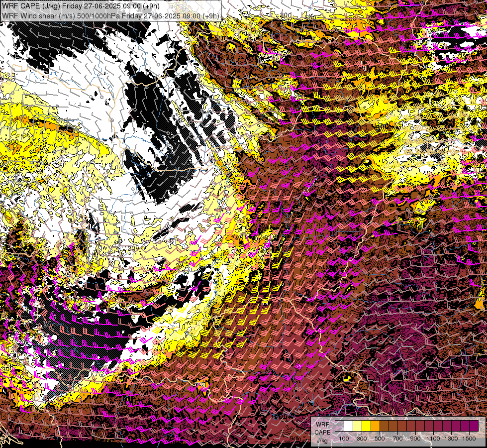Click the 490 contour label on map

click(237, 237)
